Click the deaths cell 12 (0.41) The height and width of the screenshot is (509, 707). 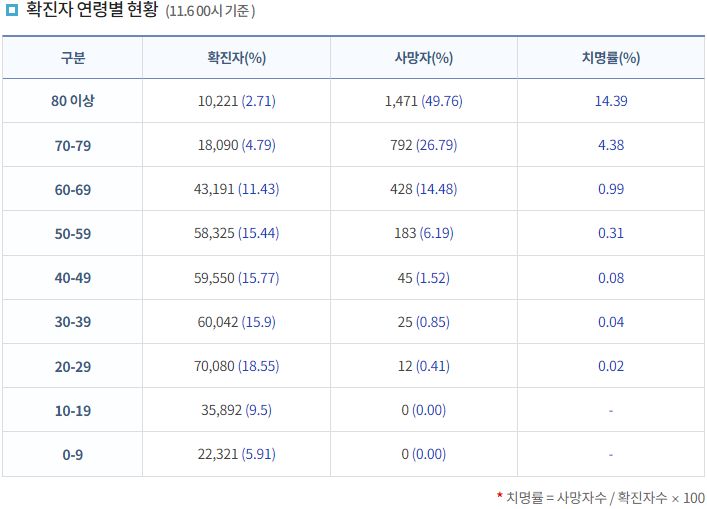click(x=423, y=366)
